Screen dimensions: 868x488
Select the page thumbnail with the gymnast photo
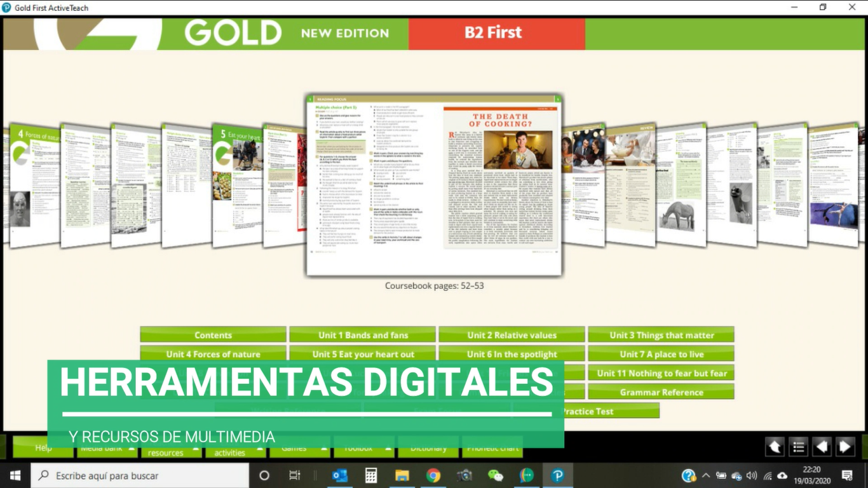[833, 185]
